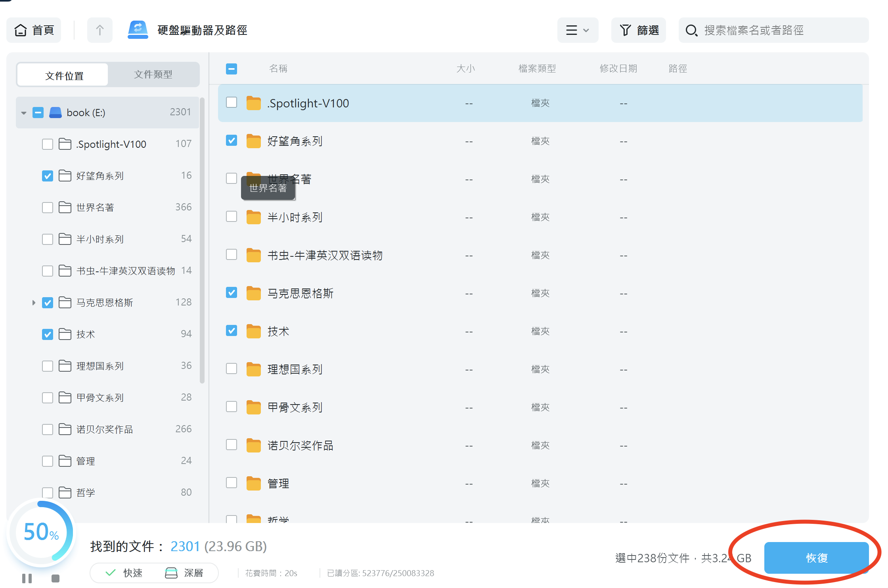Viewport: 888px width, 588px height.
Task: Stop the scan with square button
Action: click(55, 578)
